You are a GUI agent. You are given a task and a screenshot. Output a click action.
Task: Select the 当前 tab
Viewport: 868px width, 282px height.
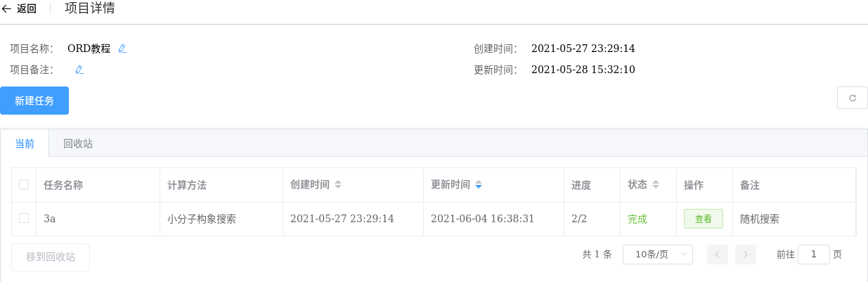pyautogui.click(x=25, y=143)
